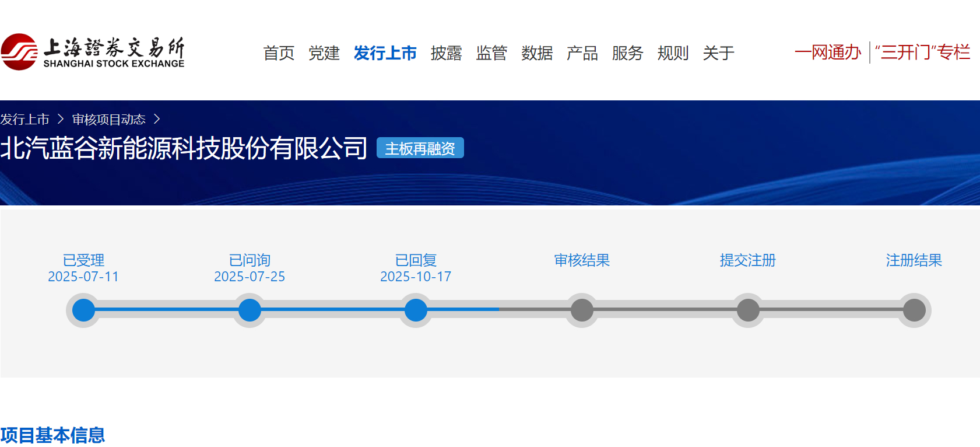This screenshot has width=980, height=447.
Task: Go to 发行上市 breadcrumb
Action: point(24,120)
